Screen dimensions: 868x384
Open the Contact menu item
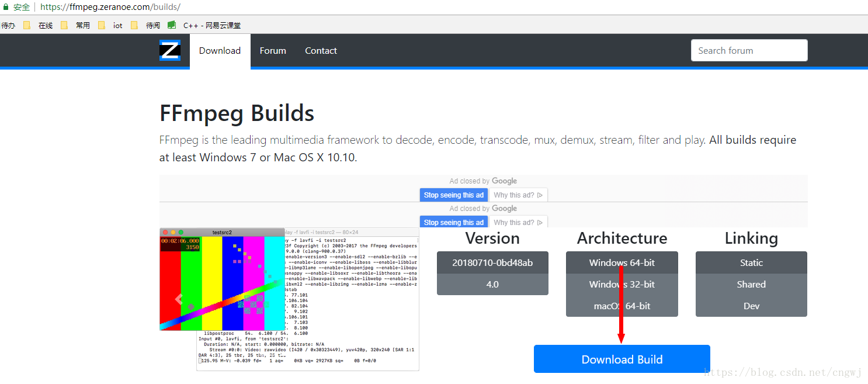(x=321, y=51)
